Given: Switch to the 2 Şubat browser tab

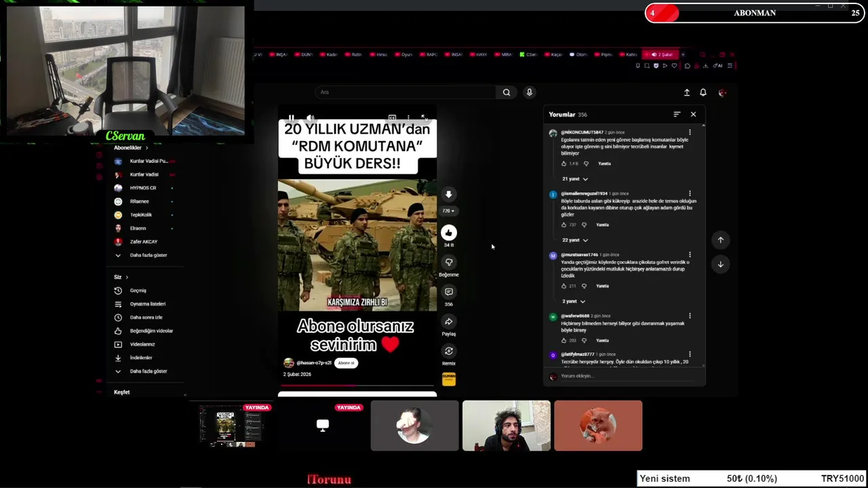Looking at the screenshot, I should (660, 54).
